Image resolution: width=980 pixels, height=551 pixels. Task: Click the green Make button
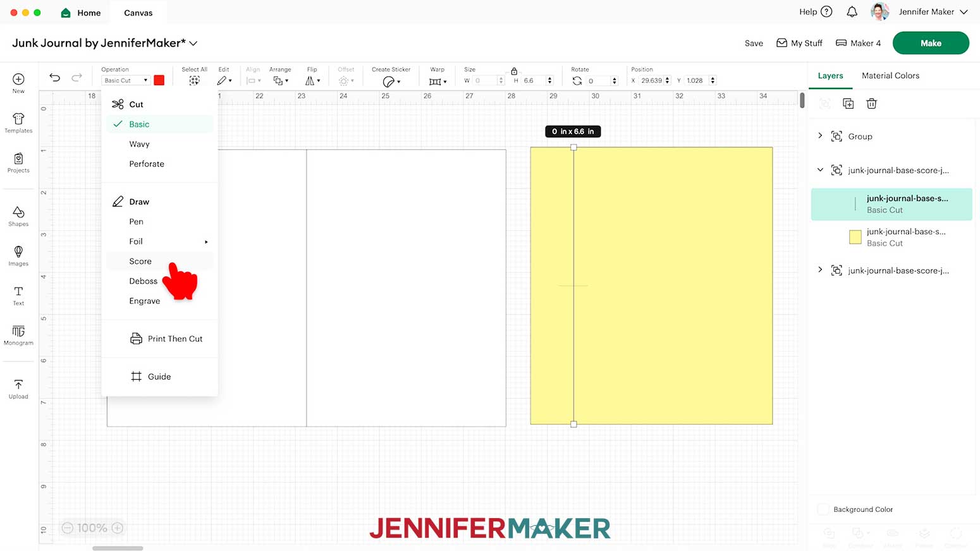(931, 43)
